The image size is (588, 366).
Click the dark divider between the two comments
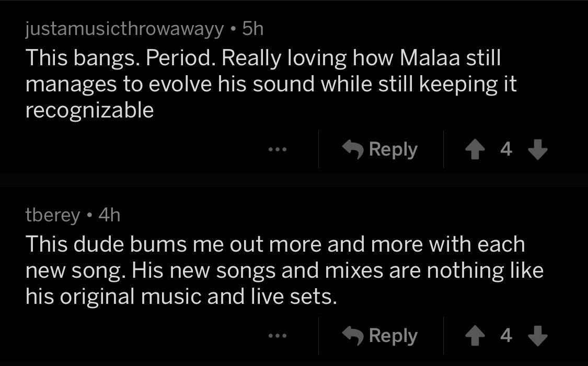[294, 181]
